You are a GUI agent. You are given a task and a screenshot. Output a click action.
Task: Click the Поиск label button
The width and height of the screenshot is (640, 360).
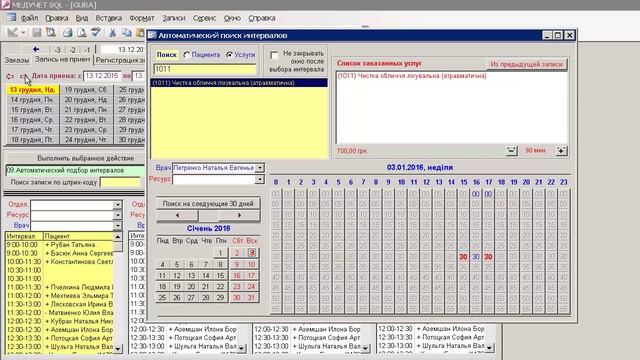(x=167, y=55)
